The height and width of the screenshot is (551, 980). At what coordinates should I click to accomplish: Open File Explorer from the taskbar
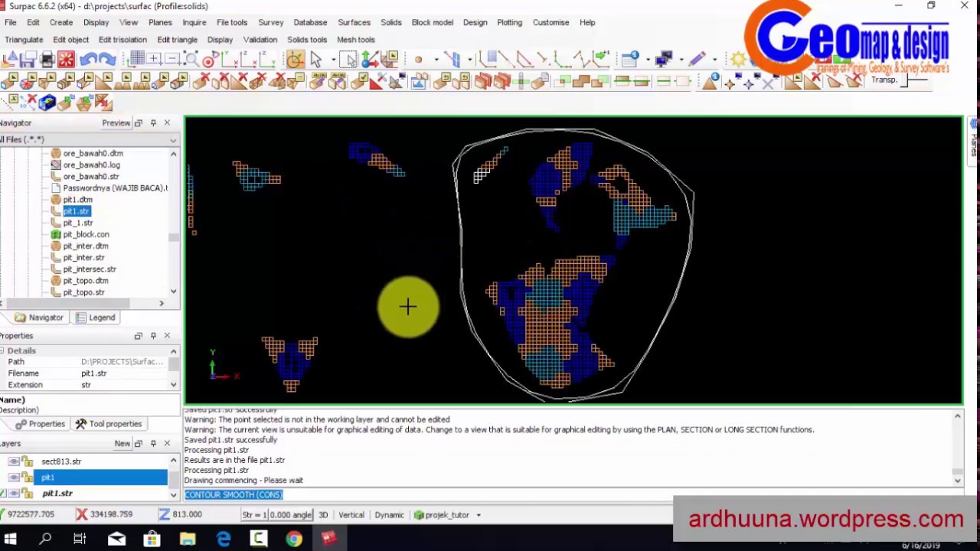point(188,540)
